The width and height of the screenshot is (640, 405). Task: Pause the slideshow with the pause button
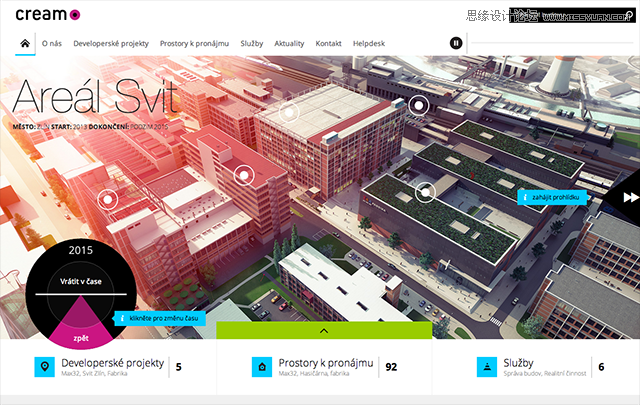pyautogui.click(x=456, y=43)
